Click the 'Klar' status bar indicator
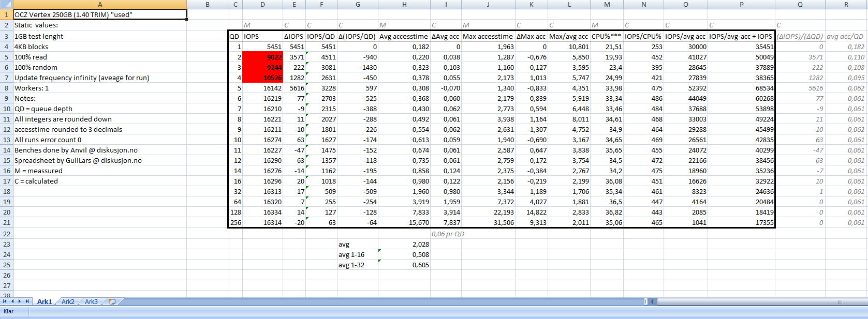The image size is (868, 319). pyautogui.click(x=9, y=311)
